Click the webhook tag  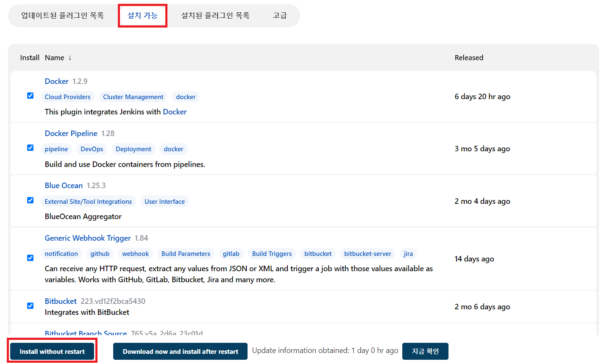tap(136, 254)
